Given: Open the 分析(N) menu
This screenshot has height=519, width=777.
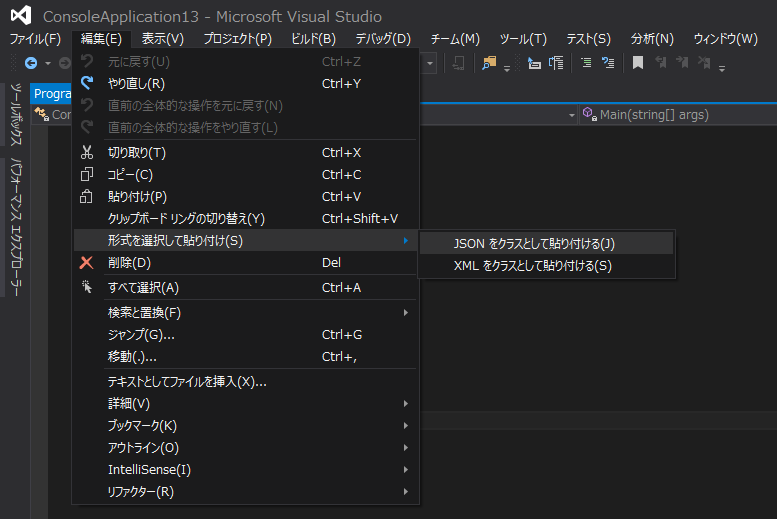Looking at the screenshot, I should coord(652,39).
